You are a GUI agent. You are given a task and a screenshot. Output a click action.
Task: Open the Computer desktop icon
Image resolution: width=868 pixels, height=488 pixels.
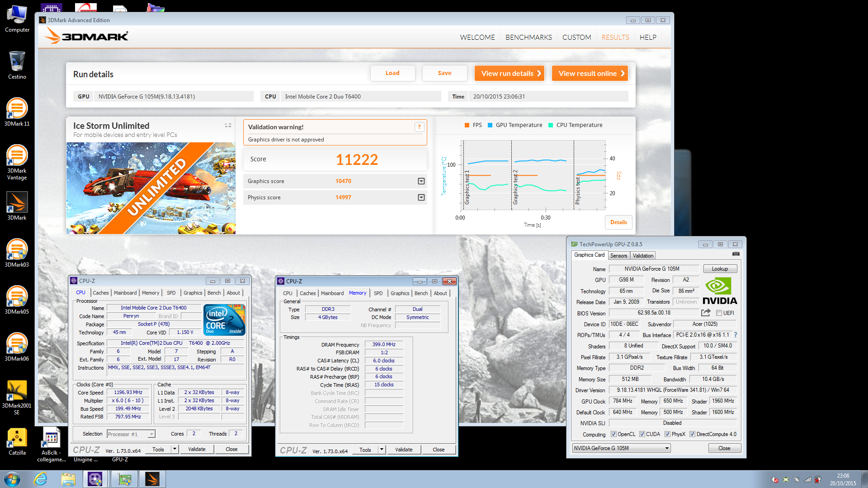(x=17, y=19)
